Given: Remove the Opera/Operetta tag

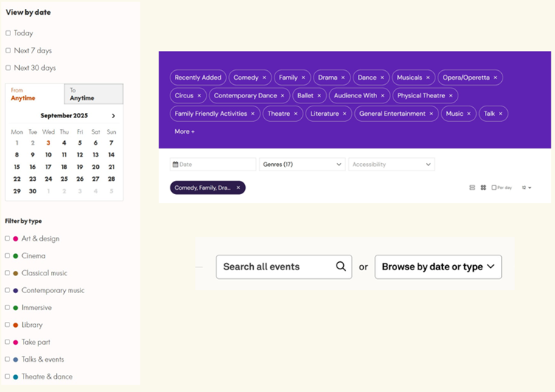Looking at the screenshot, I should (x=495, y=78).
